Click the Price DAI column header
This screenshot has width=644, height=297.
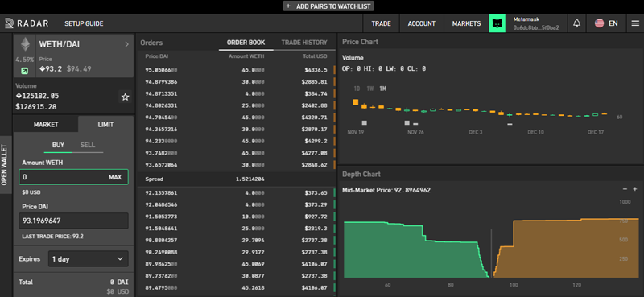[x=157, y=56]
